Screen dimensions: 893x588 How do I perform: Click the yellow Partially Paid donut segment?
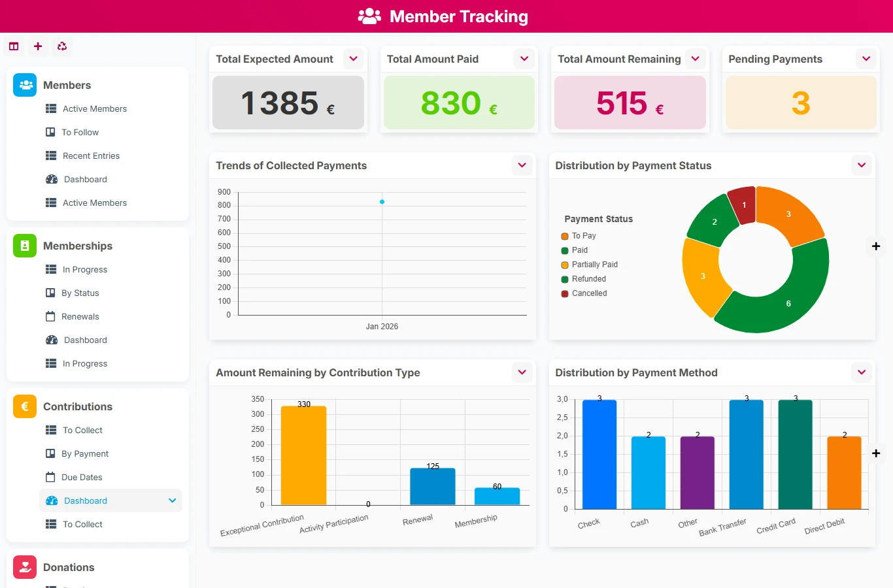703,276
